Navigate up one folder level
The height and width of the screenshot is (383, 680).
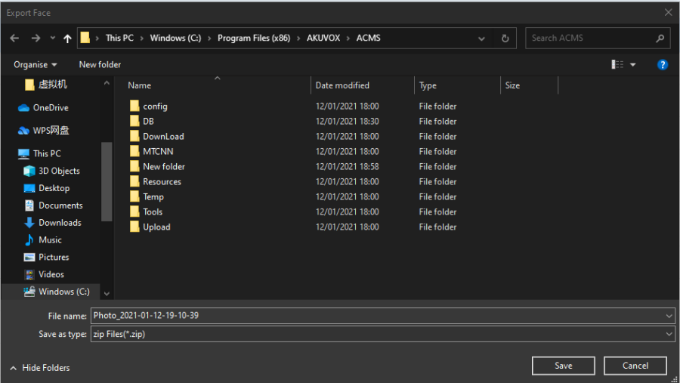click(67, 39)
